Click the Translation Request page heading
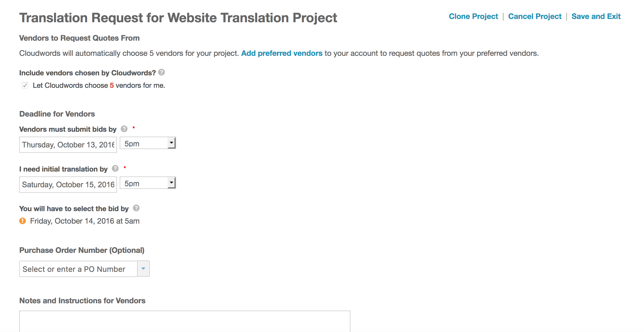This screenshot has height=332, width=644. click(x=178, y=18)
